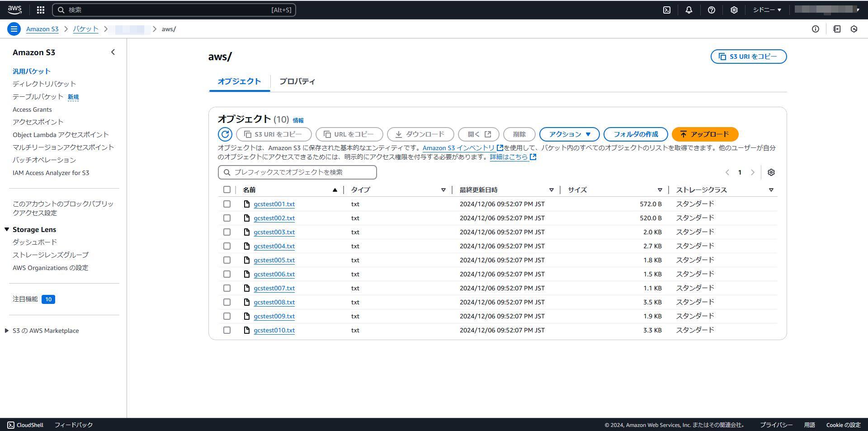Open 汎用バケット in sidebar
This screenshot has height=431, width=868.
coord(32,71)
